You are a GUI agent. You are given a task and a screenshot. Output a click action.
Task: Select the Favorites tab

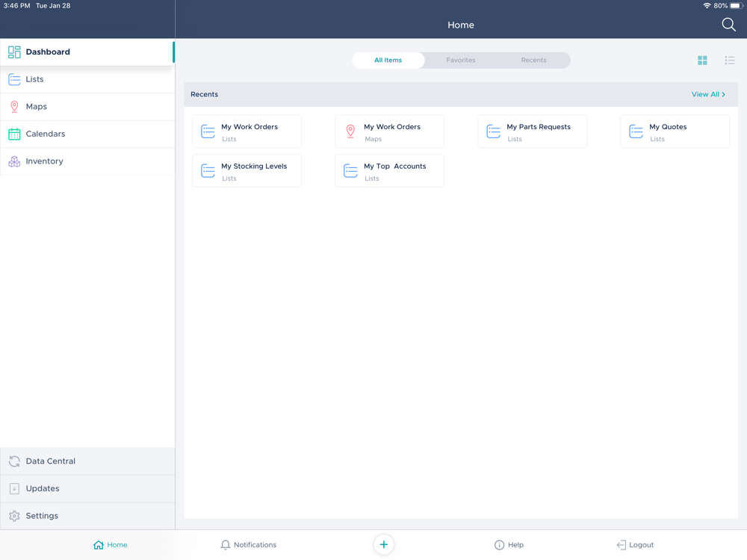[x=460, y=60]
